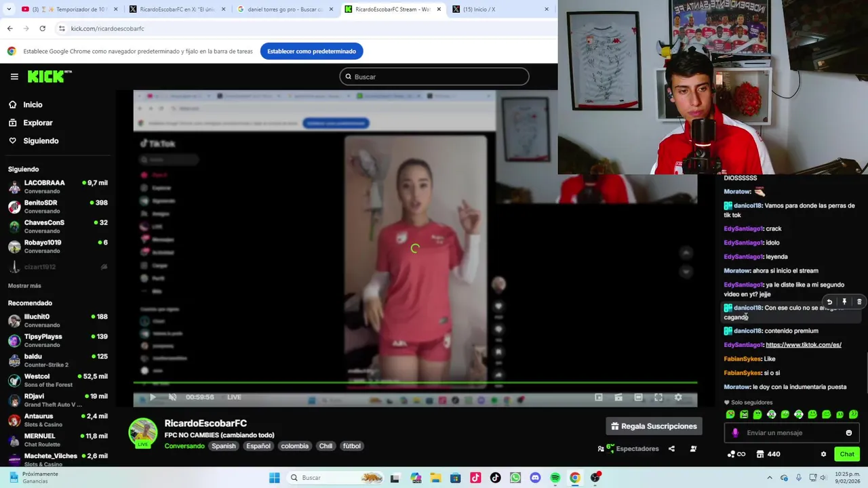Select the fútbol tag
This screenshot has width=868, height=488.
(352, 446)
